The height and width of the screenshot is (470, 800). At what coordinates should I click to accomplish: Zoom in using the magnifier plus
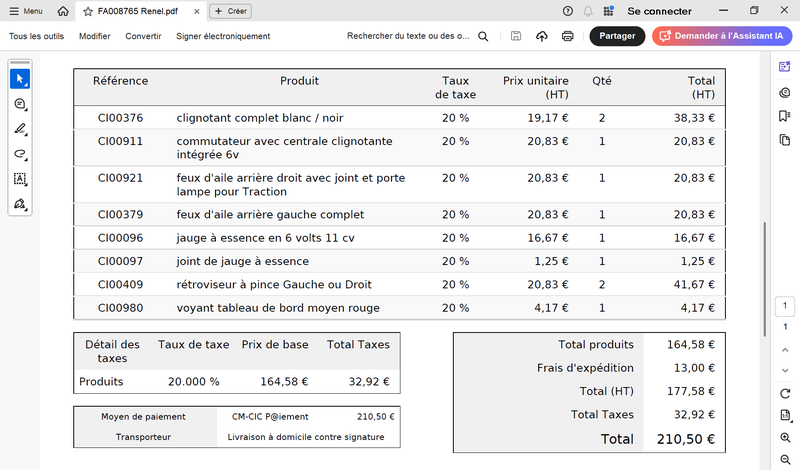[785, 438]
